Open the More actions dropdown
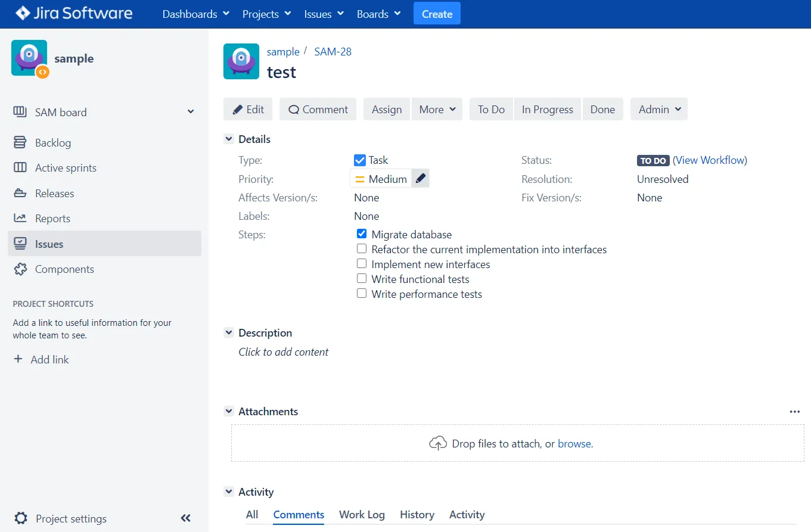 437,109
